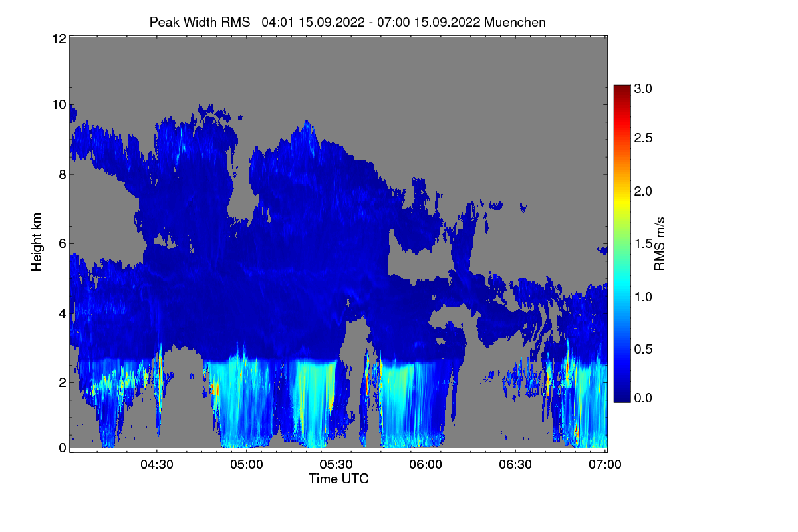This screenshot has height=532, width=798.
Task: Click the 06:30 time axis tick label
Action: 515,465
